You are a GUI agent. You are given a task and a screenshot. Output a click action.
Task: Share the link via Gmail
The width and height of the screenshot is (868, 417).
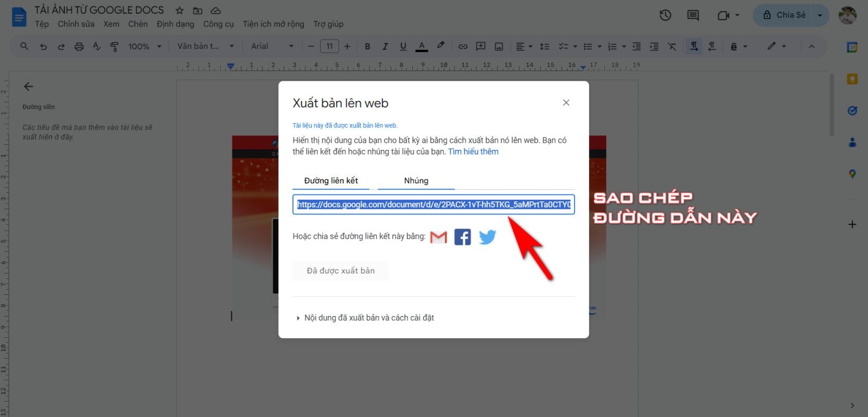point(438,237)
